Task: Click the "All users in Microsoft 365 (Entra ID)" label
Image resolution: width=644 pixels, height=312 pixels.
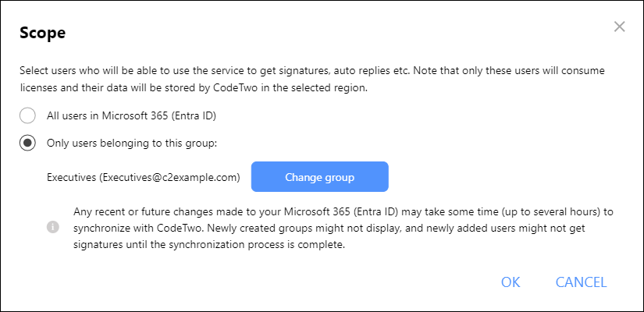Action: click(131, 115)
